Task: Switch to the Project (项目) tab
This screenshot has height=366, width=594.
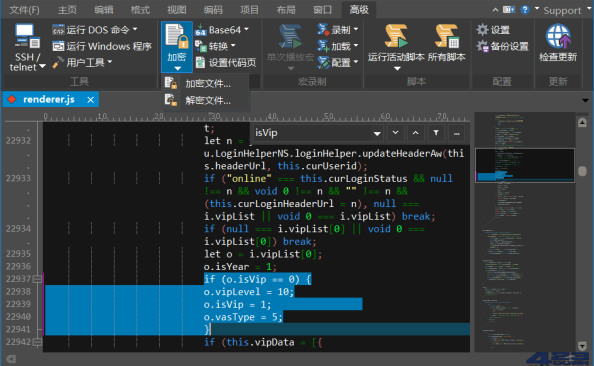Action: point(249,10)
